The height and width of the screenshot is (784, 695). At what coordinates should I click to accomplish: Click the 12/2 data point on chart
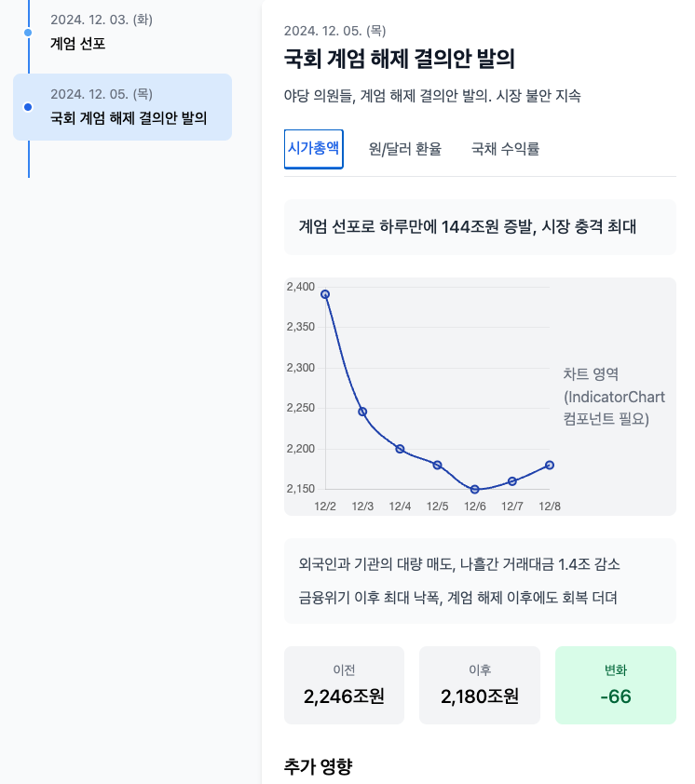(325, 294)
